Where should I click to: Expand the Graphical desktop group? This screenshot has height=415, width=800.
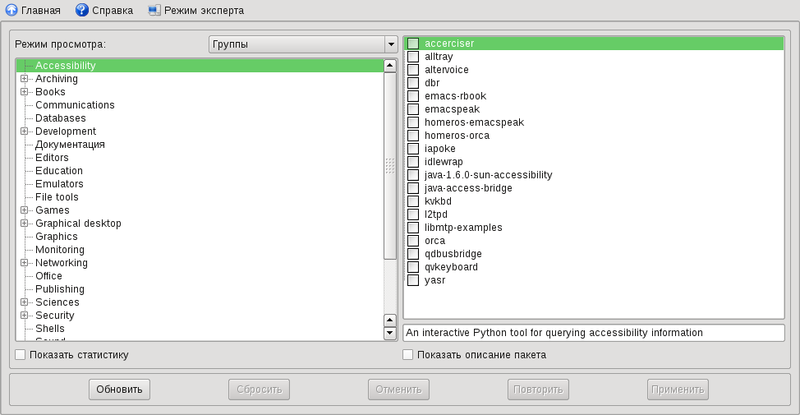tap(24, 224)
